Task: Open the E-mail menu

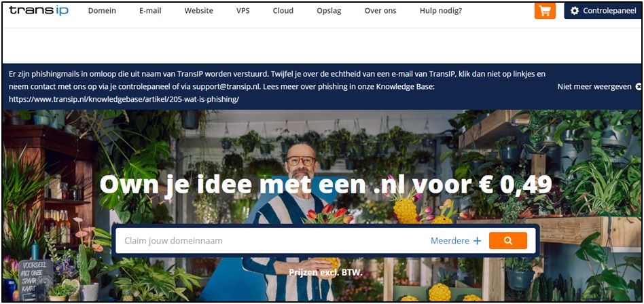Action: 150,11
